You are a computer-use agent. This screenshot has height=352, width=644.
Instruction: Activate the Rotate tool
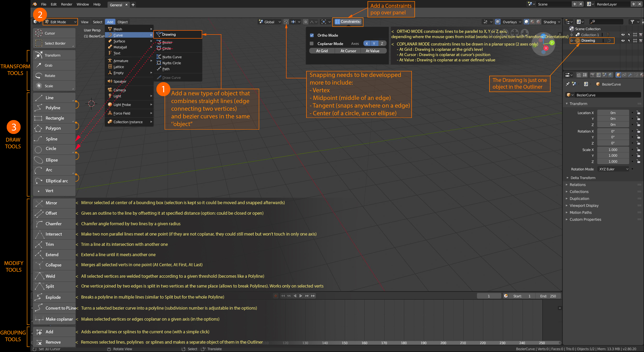(54, 75)
